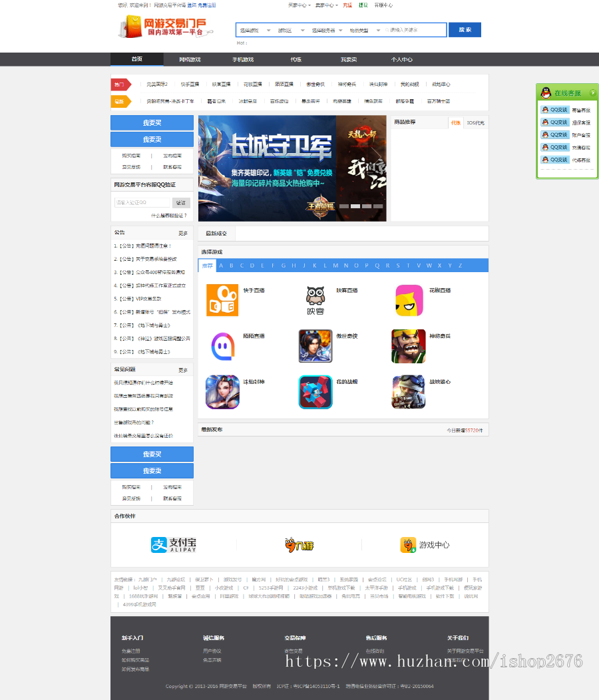This screenshot has width=599, height=700.
Task: Open 网络游戏 in the navigation bar
Action: [190, 59]
